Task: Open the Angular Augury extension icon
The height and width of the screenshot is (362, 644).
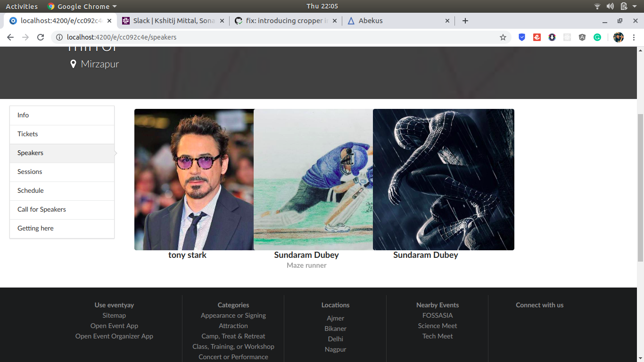Action: [582, 37]
